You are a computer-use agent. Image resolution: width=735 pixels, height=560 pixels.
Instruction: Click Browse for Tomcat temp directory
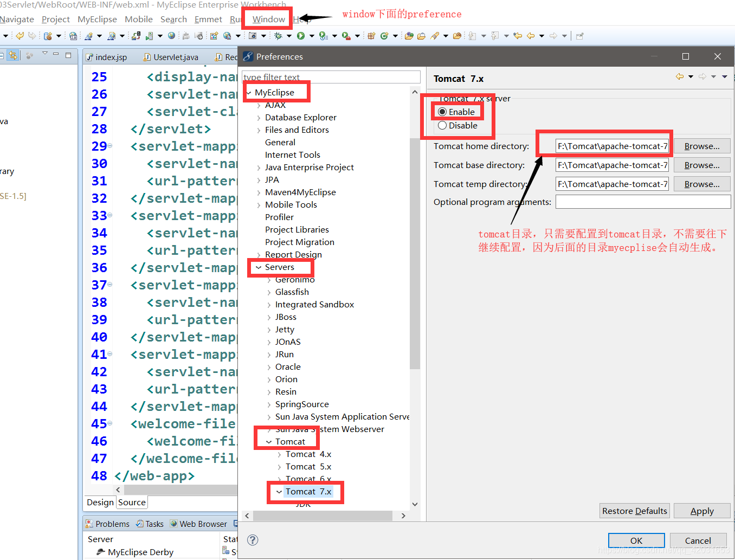pyautogui.click(x=702, y=184)
